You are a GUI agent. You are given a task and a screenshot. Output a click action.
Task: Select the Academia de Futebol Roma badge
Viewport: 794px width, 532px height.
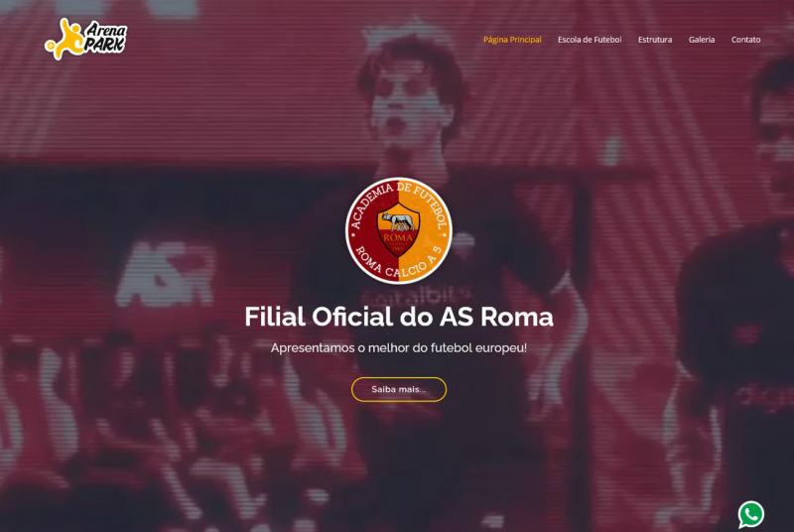[399, 230]
